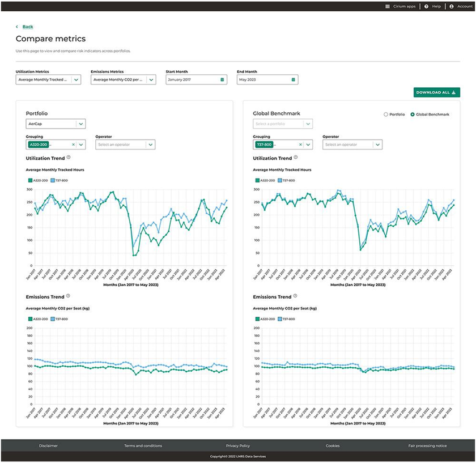This screenshot has height=463, width=476.
Task: Click the Help question mark icon
Action: coord(426,6)
